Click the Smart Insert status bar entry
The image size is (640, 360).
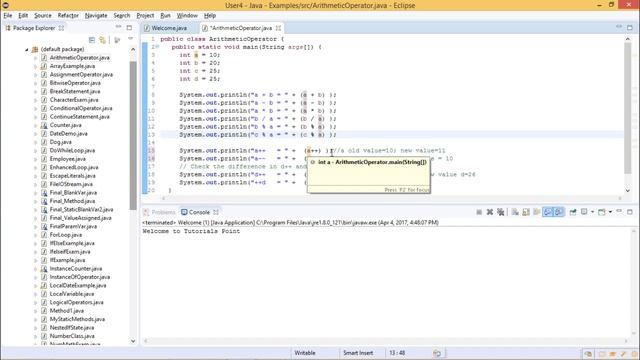(x=358, y=353)
